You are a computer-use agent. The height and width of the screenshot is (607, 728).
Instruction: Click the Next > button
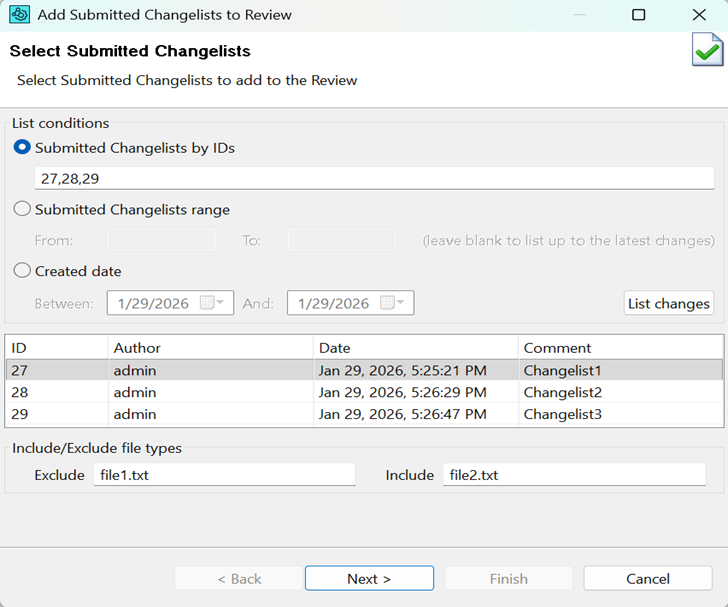coord(369,578)
